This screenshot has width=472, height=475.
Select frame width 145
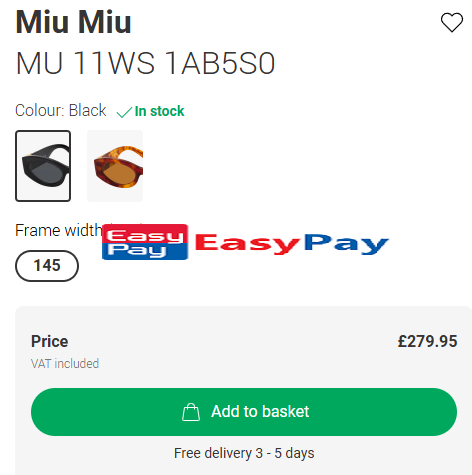[47, 266]
